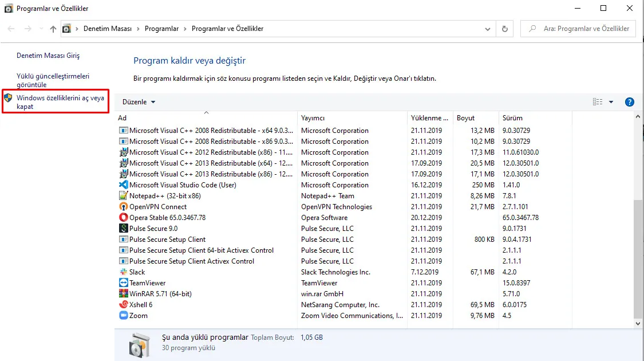644x361 pixels.
Task: Click the Visual C++ 2008 x86 Redistributable icon
Action: (123, 142)
